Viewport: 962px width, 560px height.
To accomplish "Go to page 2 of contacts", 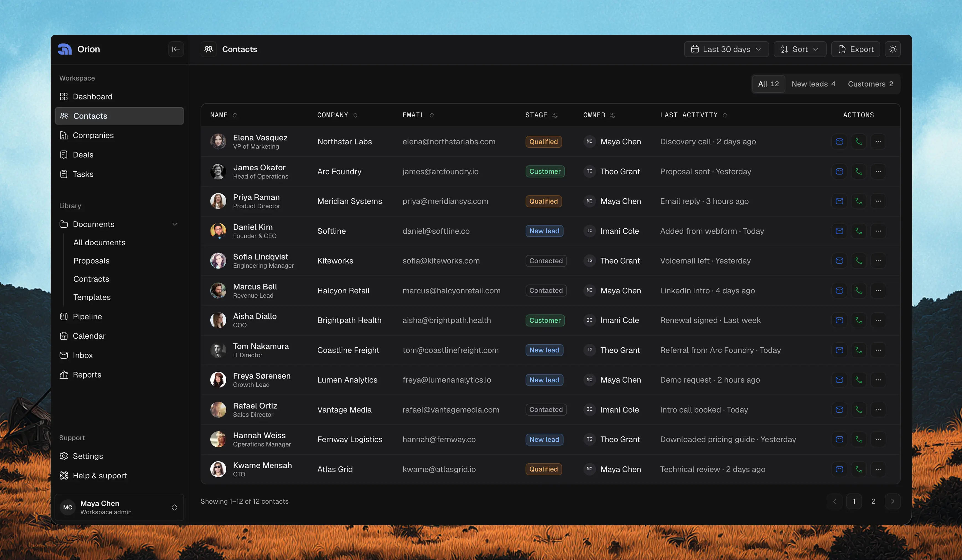I will (x=873, y=501).
